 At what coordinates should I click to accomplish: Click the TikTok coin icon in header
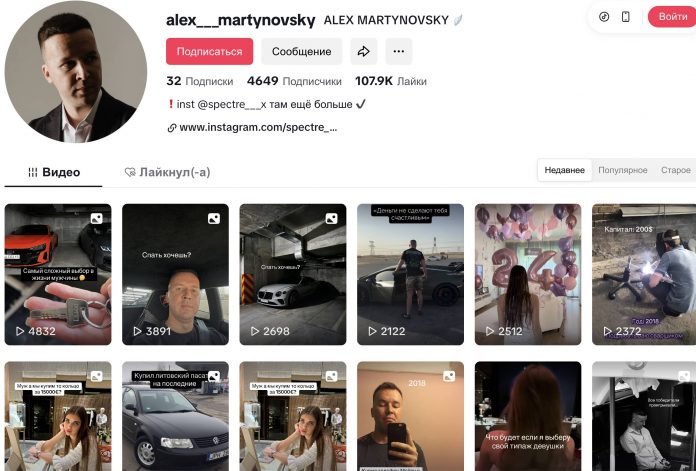pyautogui.click(x=604, y=17)
